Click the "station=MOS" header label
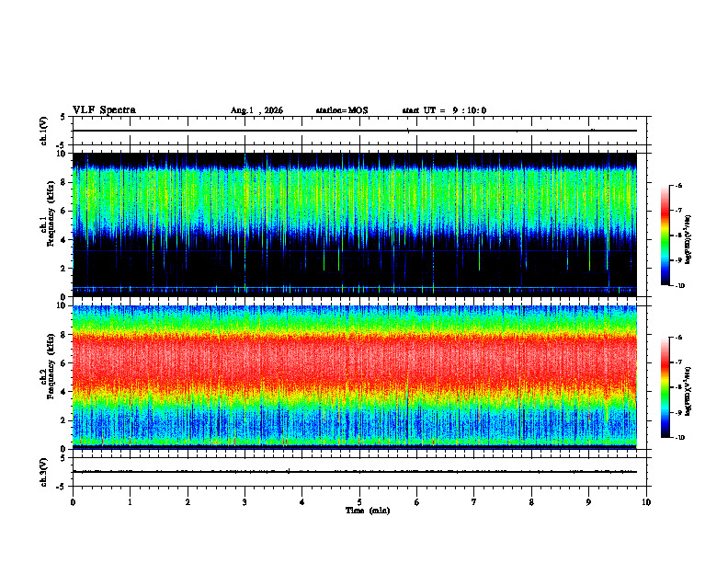The height and width of the screenshot is (563, 728). pyautogui.click(x=342, y=110)
